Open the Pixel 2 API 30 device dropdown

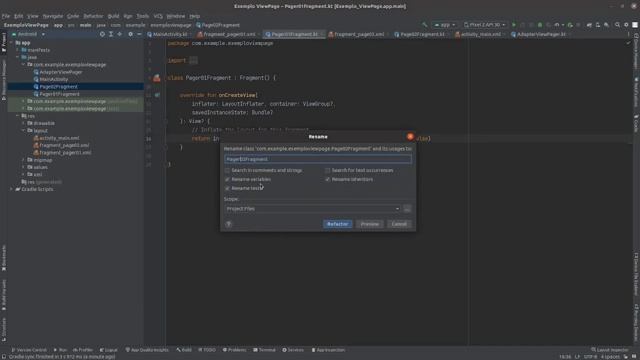[x=484, y=25]
